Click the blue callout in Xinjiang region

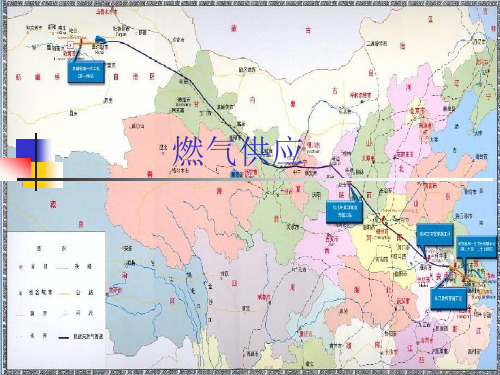pyautogui.click(x=86, y=72)
